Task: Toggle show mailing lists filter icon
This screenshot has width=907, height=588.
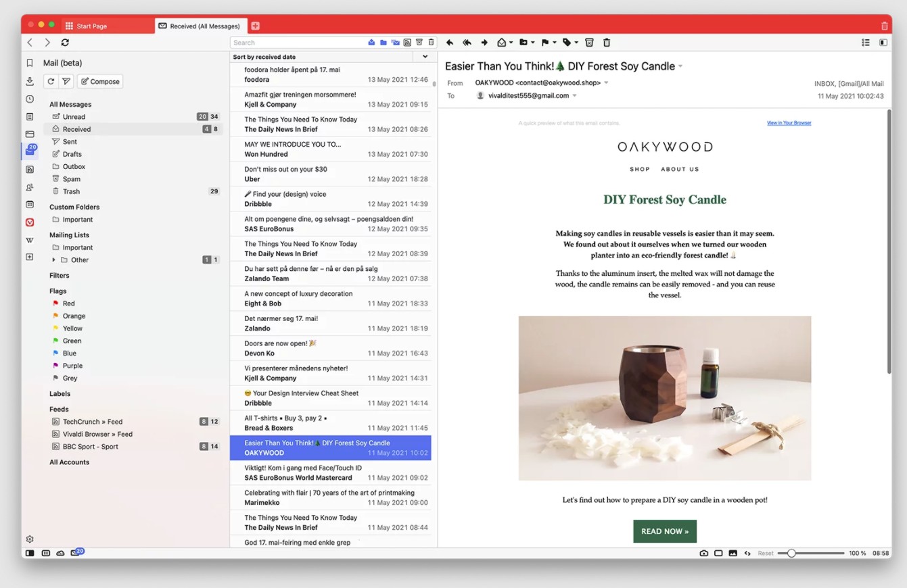Action: (396, 43)
